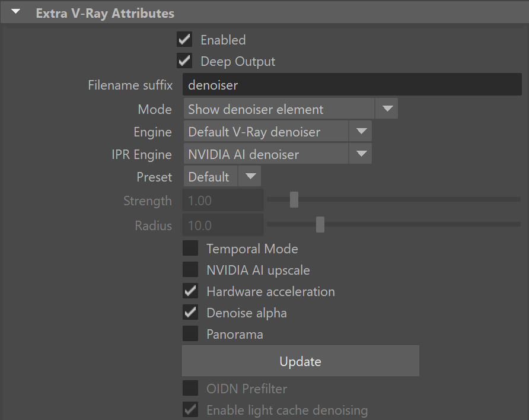Click the IPR Engine label
Viewport: 529px width, 420px height.
click(141, 154)
